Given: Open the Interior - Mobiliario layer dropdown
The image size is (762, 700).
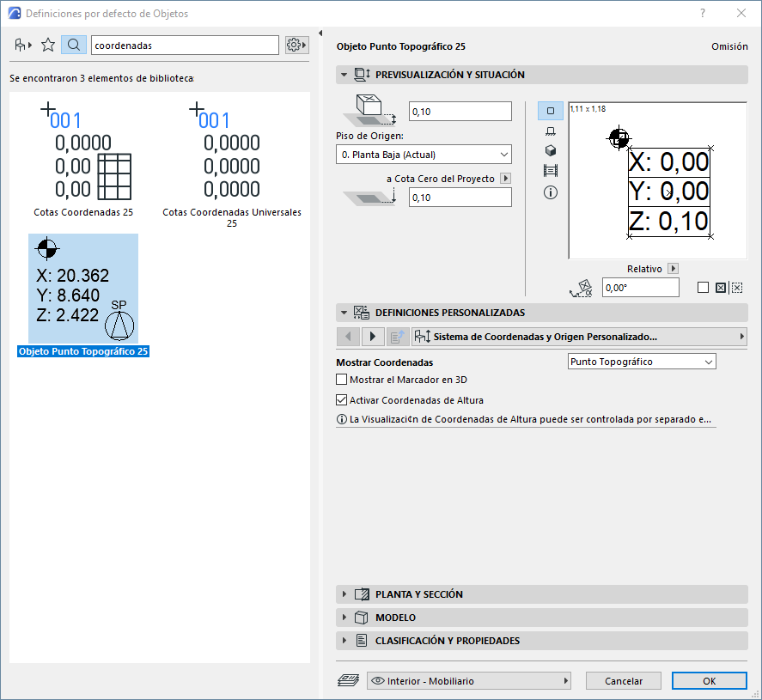Looking at the screenshot, I should click(x=469, y=680).
